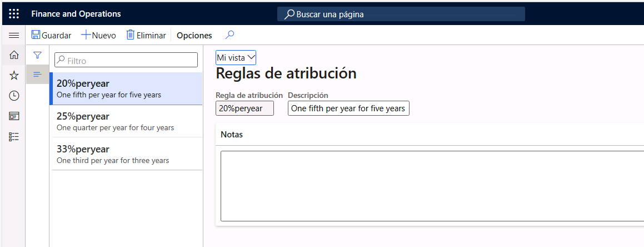This screenshot has width=644, height=247.
Task: Focus the Filtro quick filter box
Action: point(126,61)
